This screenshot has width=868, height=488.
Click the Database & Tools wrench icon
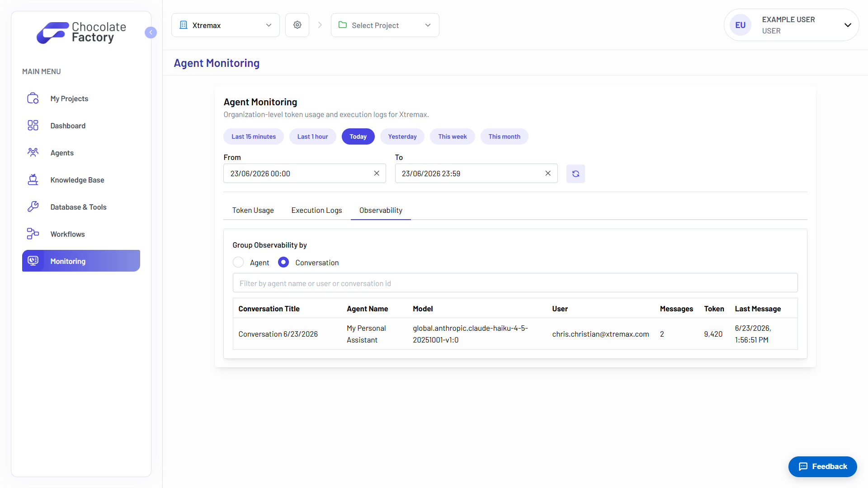tap(33, 207)
